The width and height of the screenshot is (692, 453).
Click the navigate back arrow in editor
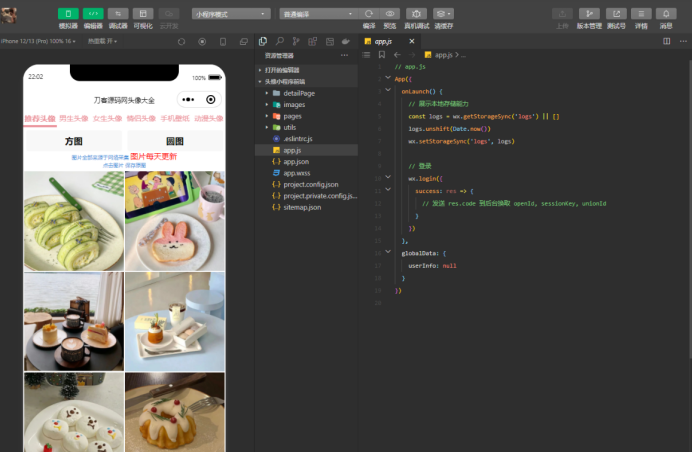[397, 55]
